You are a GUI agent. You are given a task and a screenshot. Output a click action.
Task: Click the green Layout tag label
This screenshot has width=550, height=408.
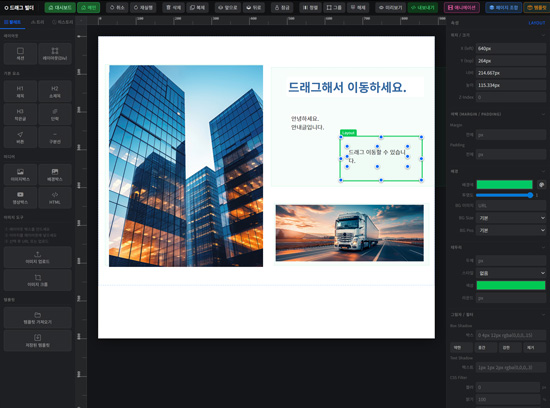tap(348, 133)
